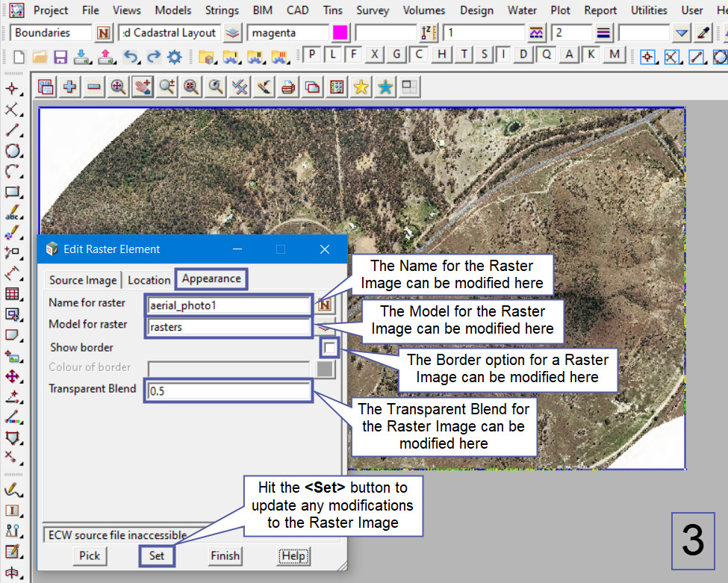Click the zoom out minus view icon
Image resolution: width=728 pixels, height=583 pixels.
[94, 87]
